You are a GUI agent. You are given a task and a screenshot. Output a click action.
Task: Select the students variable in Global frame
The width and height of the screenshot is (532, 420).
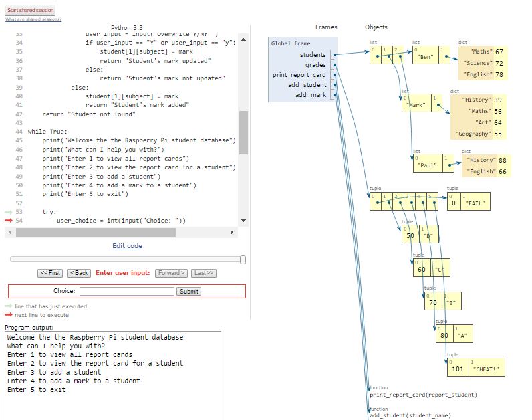point(313,55)
